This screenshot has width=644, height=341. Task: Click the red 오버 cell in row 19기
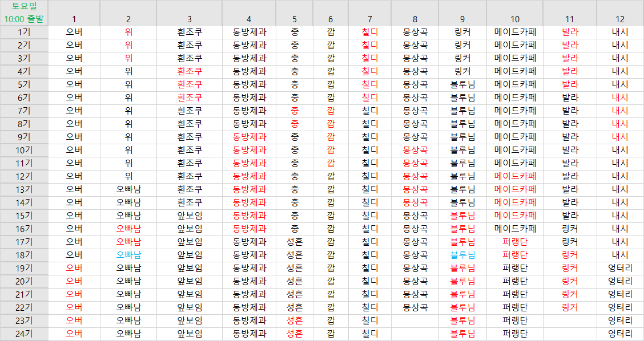click(74, 268)
